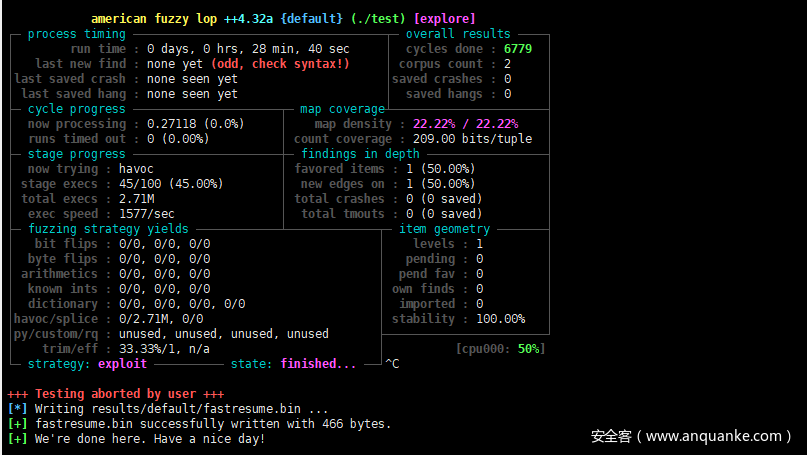Click the 'findings in depth' section header
The width and height of the screenshot is (807, 455).
pos(360,154)
